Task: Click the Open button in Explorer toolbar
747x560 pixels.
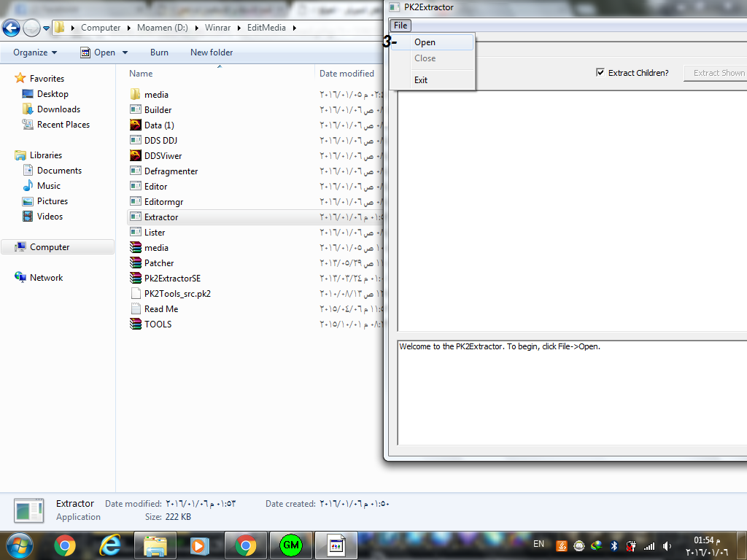Action: 98,52
